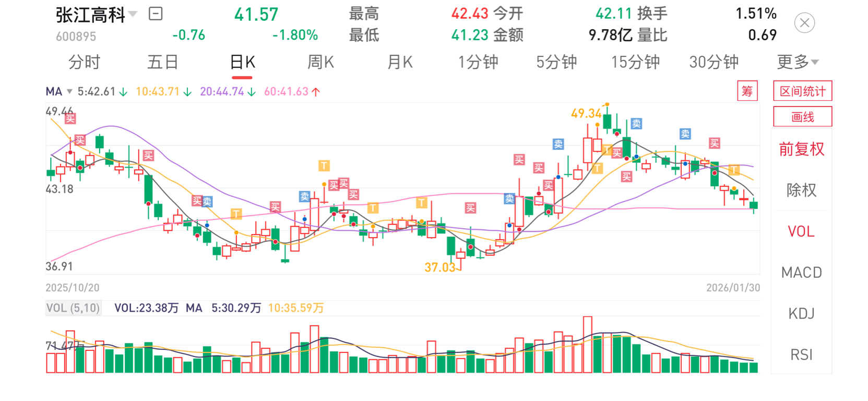Expand the 更多 dropdown

pos(798,62)
